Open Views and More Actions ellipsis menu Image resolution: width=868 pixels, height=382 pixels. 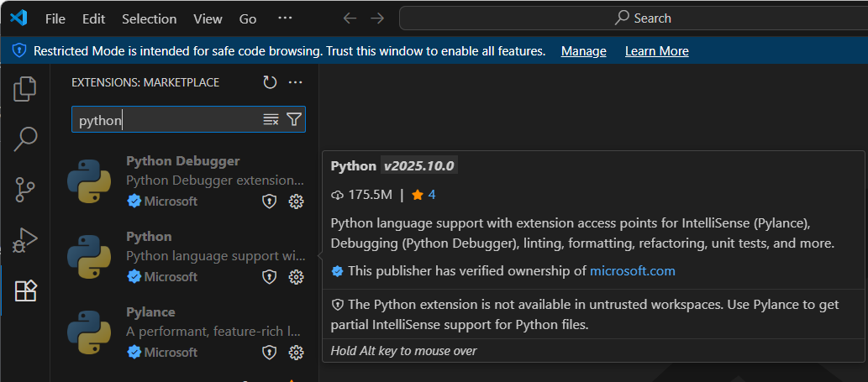pos(296,83)
